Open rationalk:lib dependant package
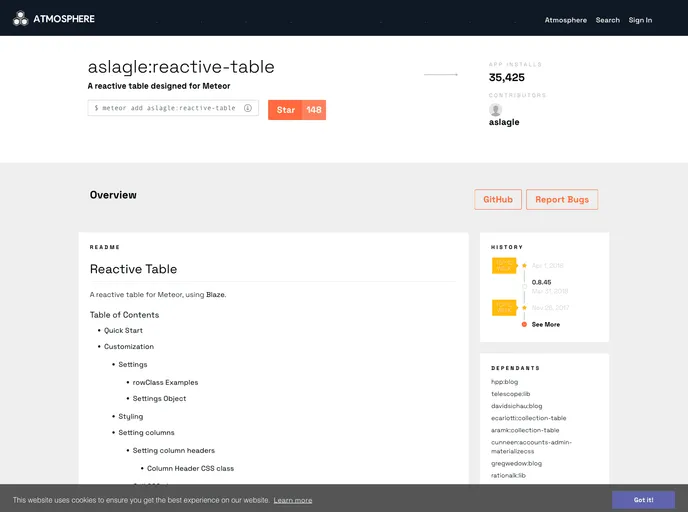The width and height of the screenshot is (688, 512). pos(508,476)
